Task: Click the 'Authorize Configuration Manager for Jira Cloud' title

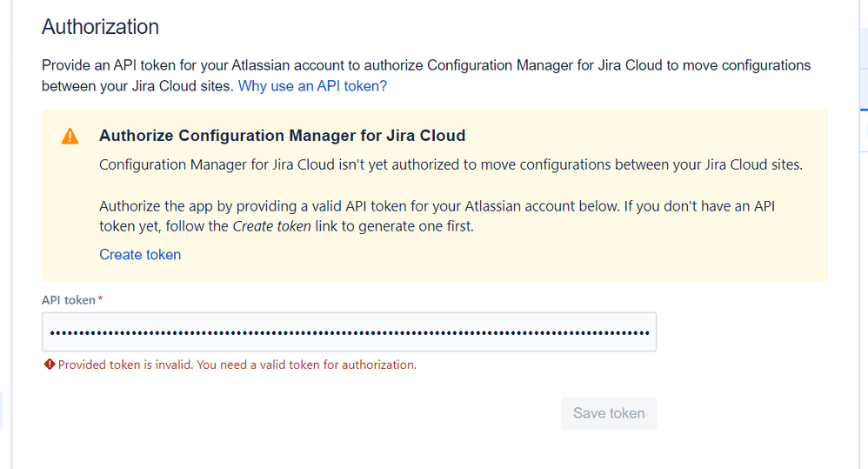Action: [282, 136]
